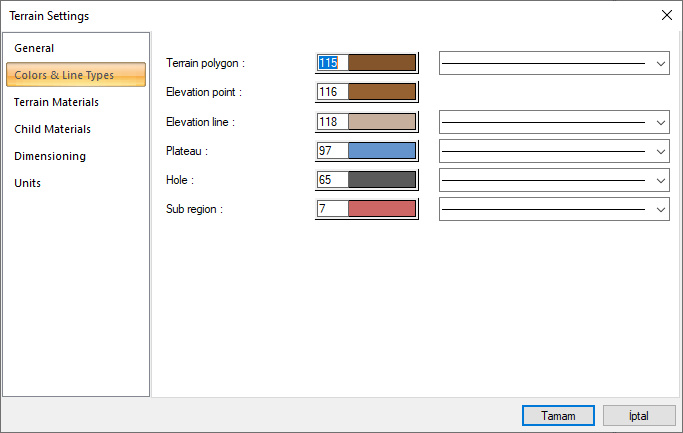Open Child Materials section
This screenshot has width=683, height=433.
click(52, 129)
